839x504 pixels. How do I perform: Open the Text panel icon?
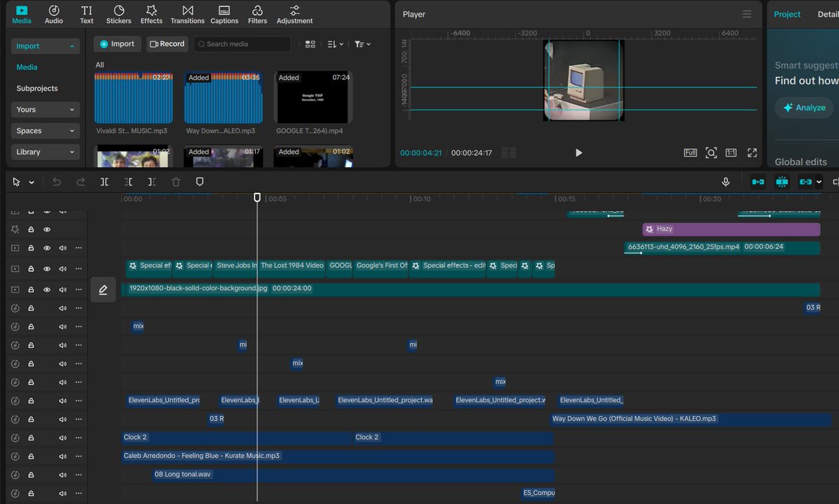click(87, 14)
